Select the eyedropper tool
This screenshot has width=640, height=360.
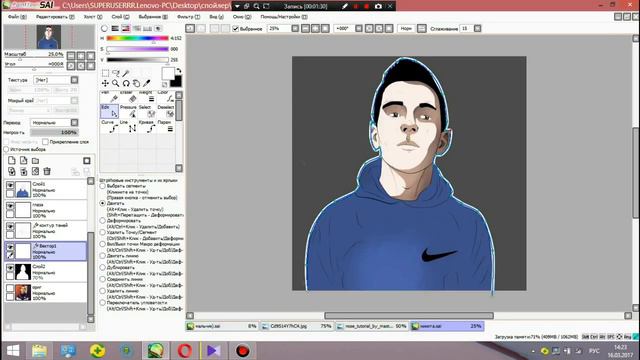tap(147, 83)
